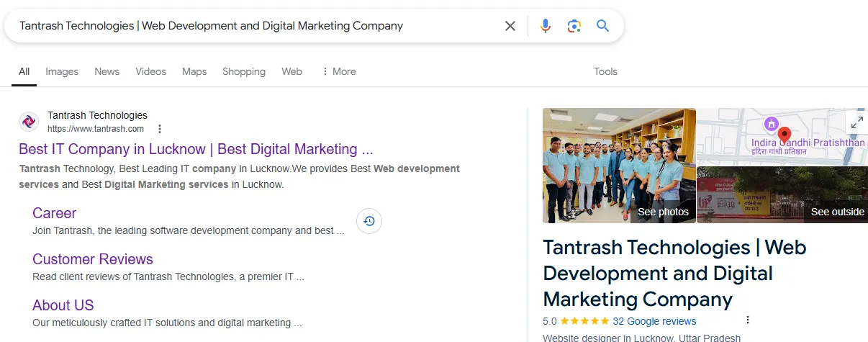Image resolution: width=868 pixels, height=342 pixels.
Task: Open the Customer Reviews sitelink
Action: [93, 259]
